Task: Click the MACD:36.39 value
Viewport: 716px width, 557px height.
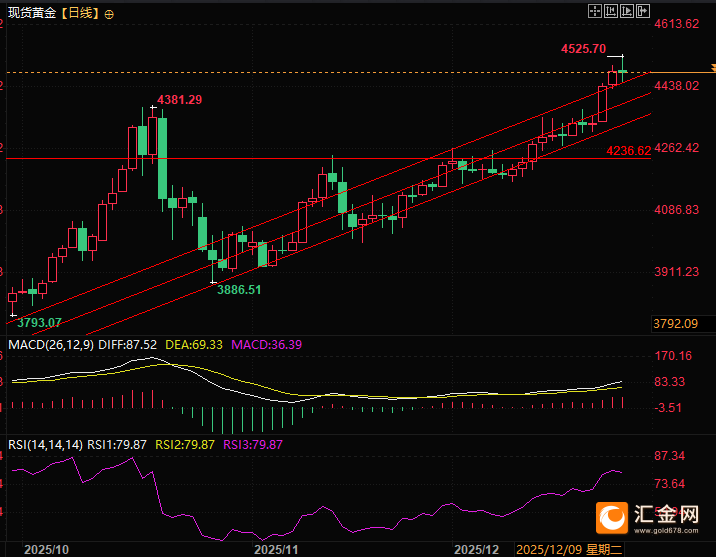Action: [x=267, y=345]
